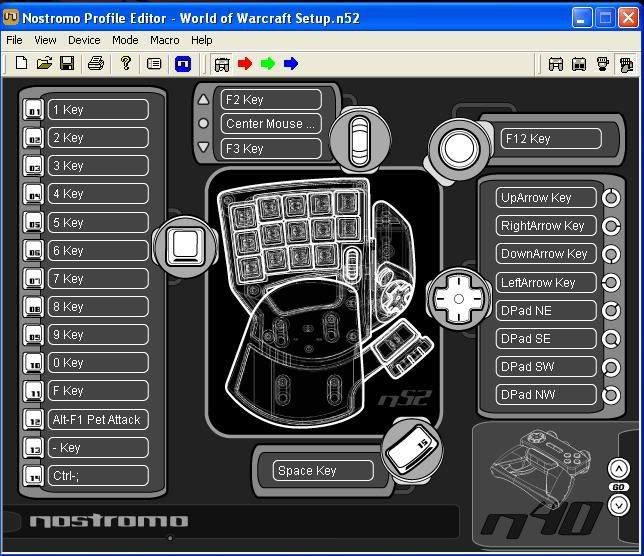Viewport: 644px width, 556px height.
Task: Switch to red shift state arrow
Action: [x=245, y=64]
